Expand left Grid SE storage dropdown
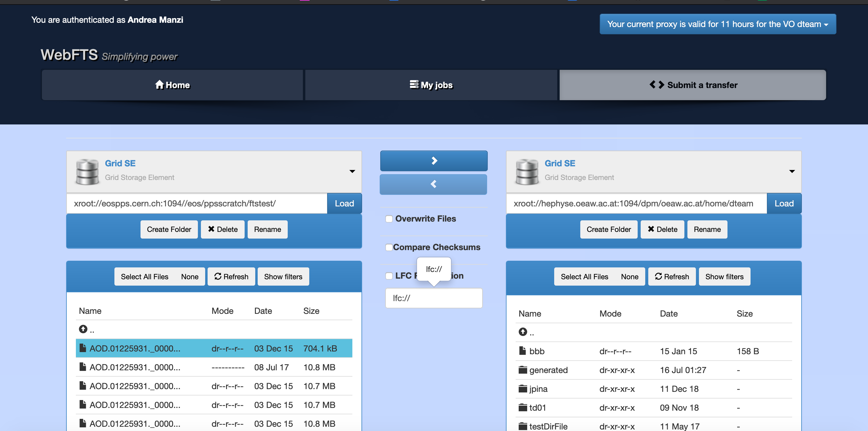The height and width of the screenshot is (431, 868). (352, 171)
